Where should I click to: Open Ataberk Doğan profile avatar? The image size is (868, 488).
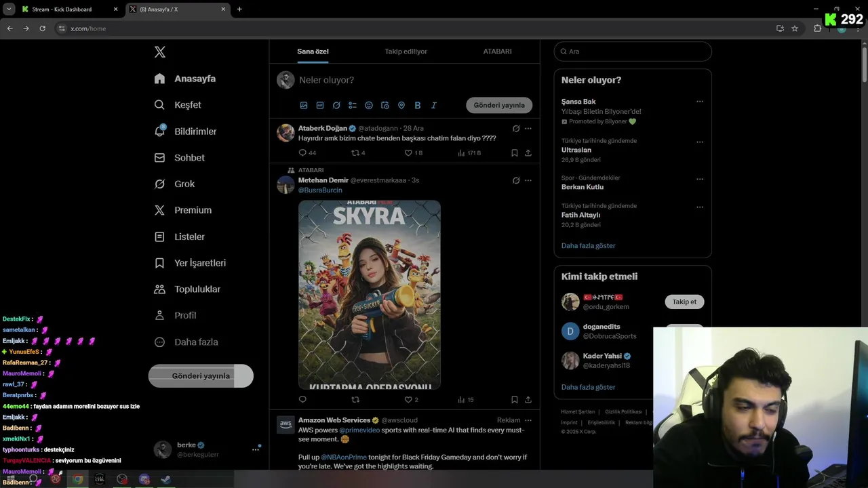point(285,132)
